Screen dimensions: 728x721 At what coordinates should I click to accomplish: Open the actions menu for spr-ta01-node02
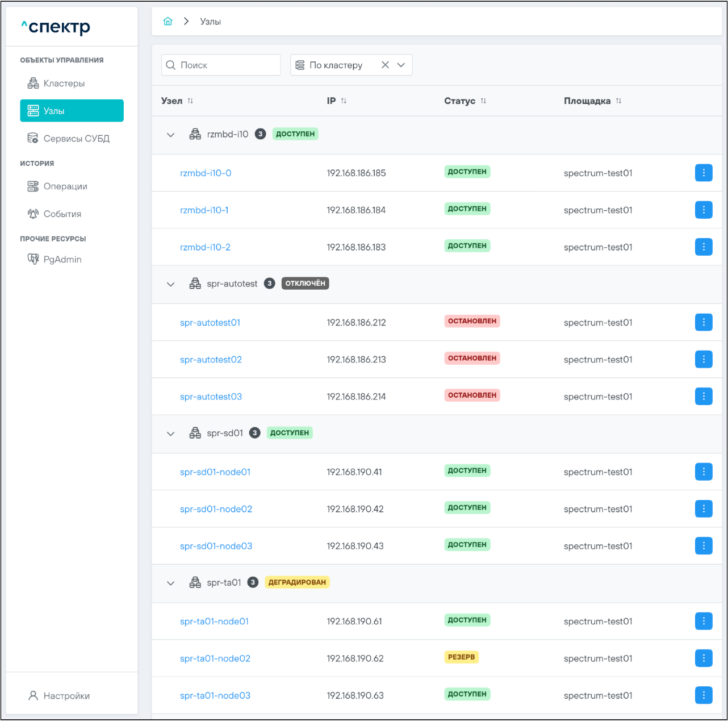tap(704, 659)
